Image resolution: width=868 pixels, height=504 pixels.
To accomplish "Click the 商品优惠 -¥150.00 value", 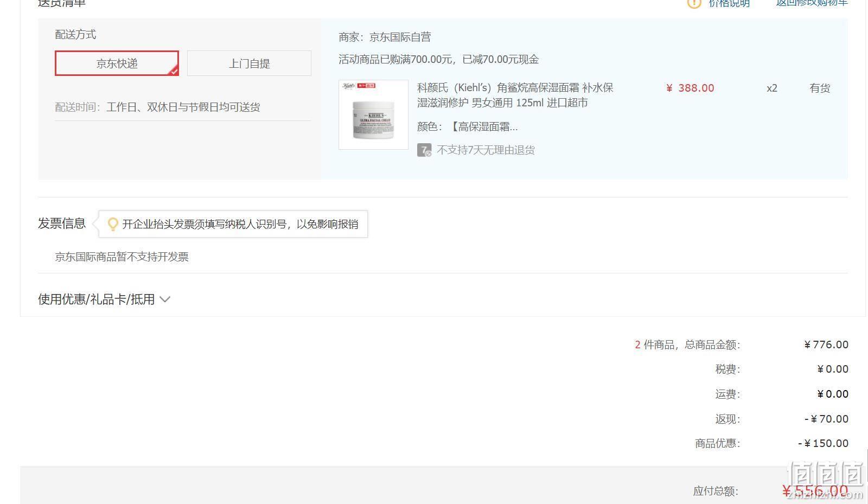I will (823, 443).
